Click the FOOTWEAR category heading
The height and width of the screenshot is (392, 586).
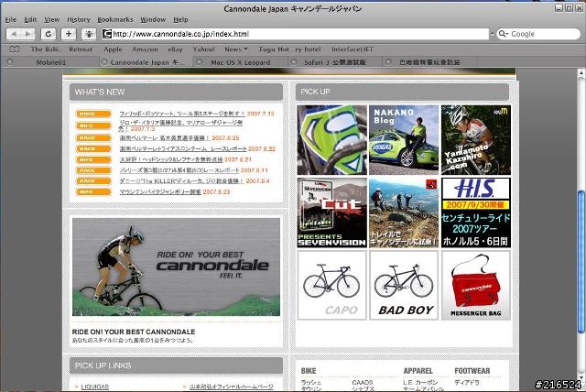(x=472, y=371)
